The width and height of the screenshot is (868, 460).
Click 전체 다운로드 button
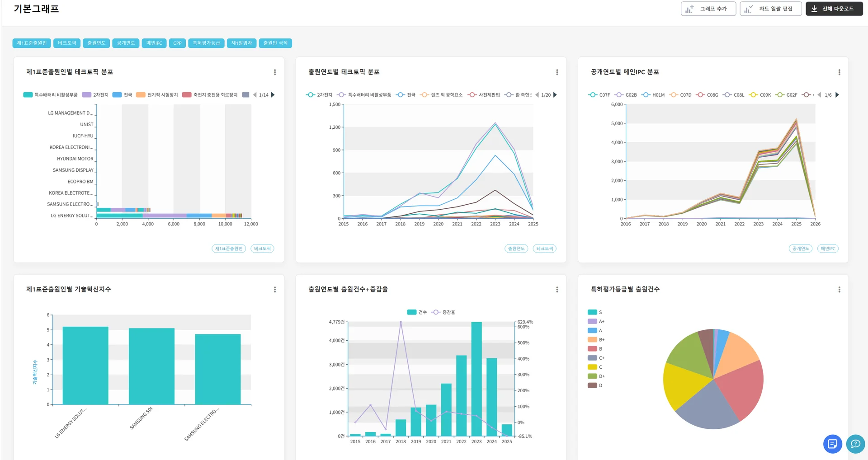[834, 9]
